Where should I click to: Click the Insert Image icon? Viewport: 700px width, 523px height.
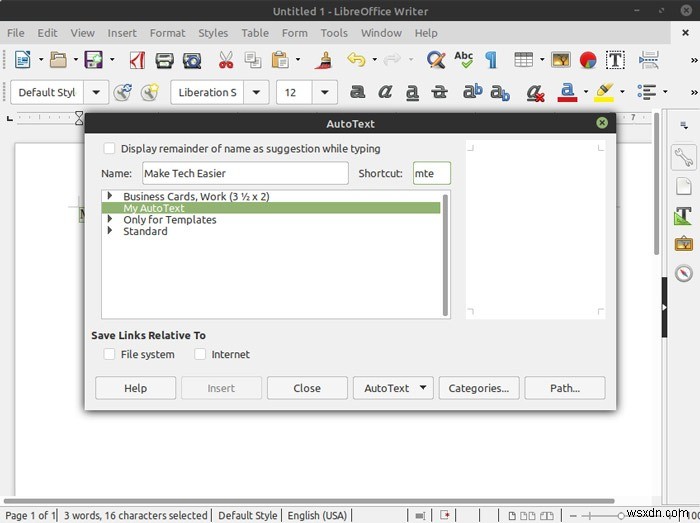point(561,59)
